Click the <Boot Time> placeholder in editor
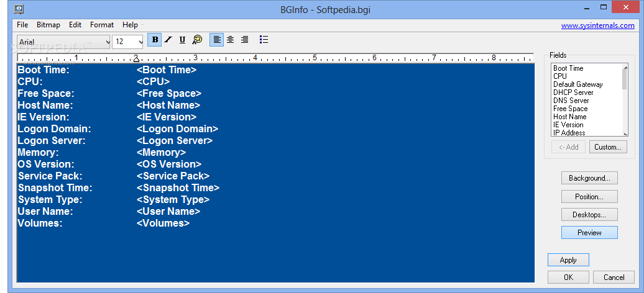Image resolution: width=644 pixels, height=293 pixels. [x=167, y=70]
